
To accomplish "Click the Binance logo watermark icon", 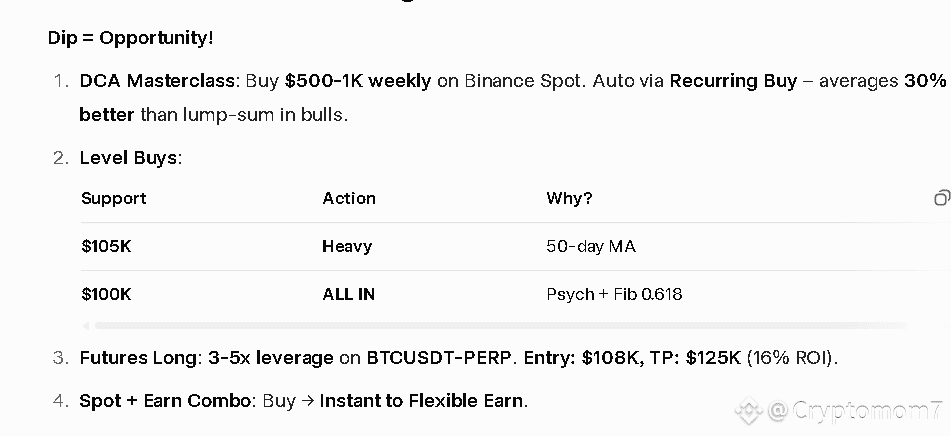I will (749, 410).
